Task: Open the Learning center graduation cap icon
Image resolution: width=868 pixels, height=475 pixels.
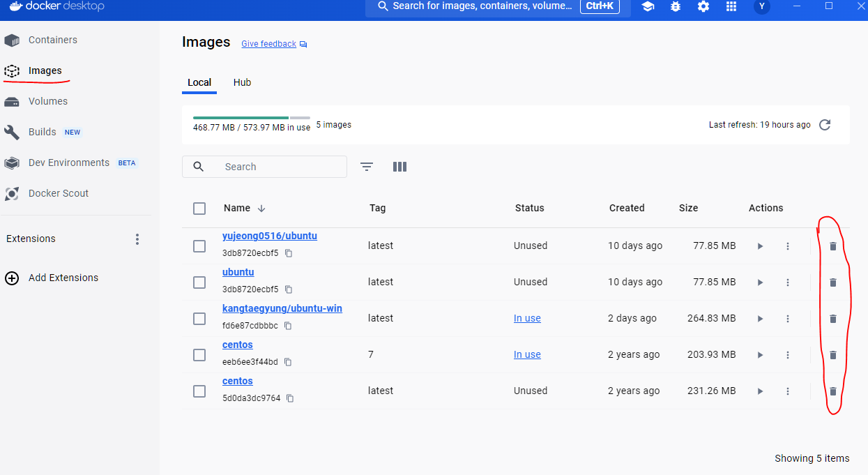Action: [x=648, y=6]
